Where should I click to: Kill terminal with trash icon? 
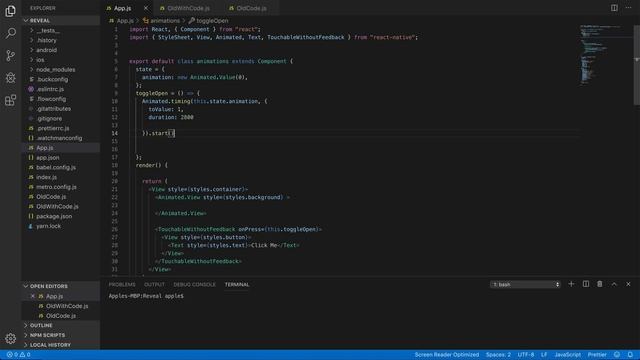tap(600, 284)
